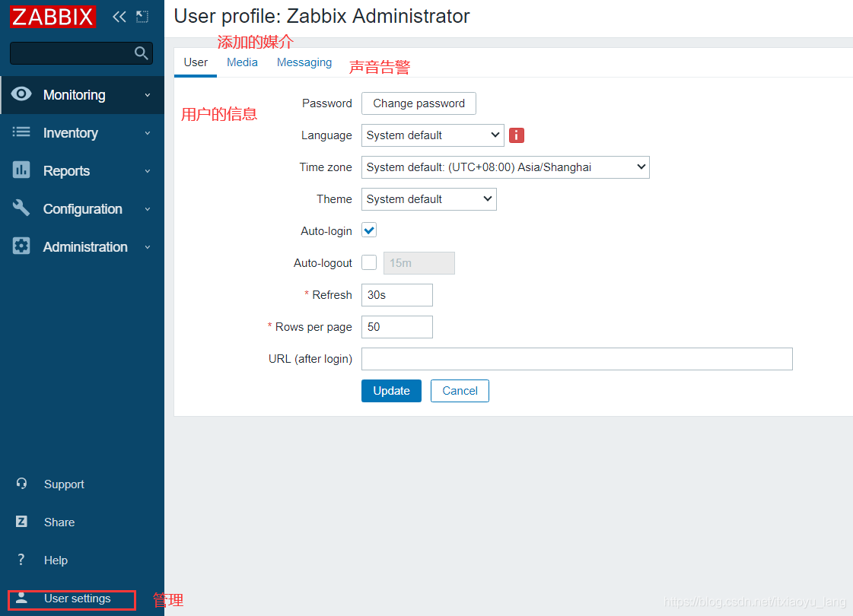Enable the Auto-logout checkbox
The width and height of the screenshot is (853, 616).
(x=369, y=262)
